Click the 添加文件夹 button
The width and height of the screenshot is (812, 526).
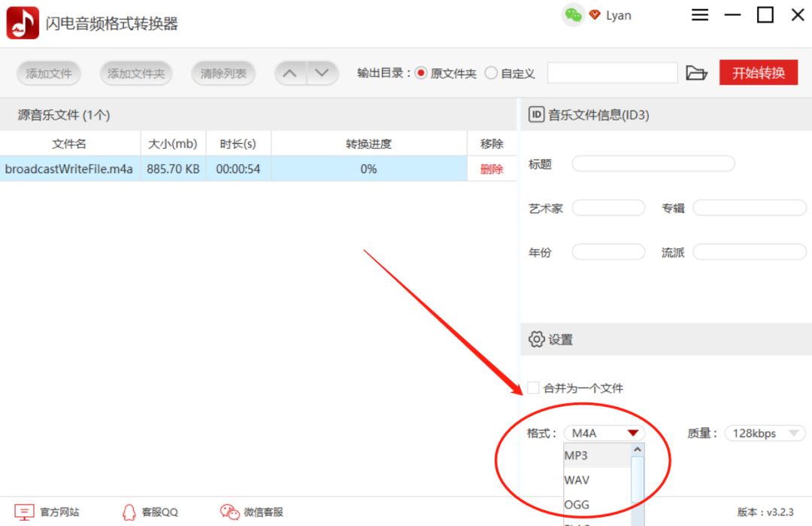[135, 73]
